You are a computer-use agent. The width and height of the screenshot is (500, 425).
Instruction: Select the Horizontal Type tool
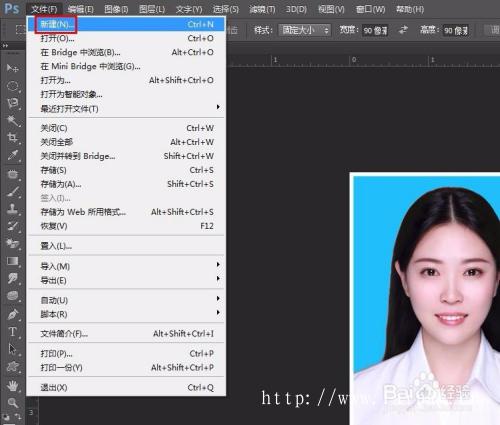point(13,332)
